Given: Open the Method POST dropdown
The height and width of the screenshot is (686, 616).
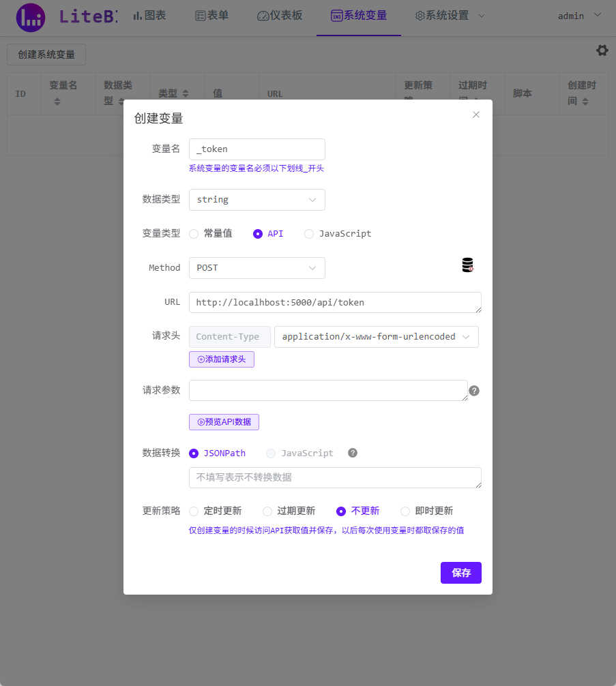Looking at the screenshot, I should (256, 267).
